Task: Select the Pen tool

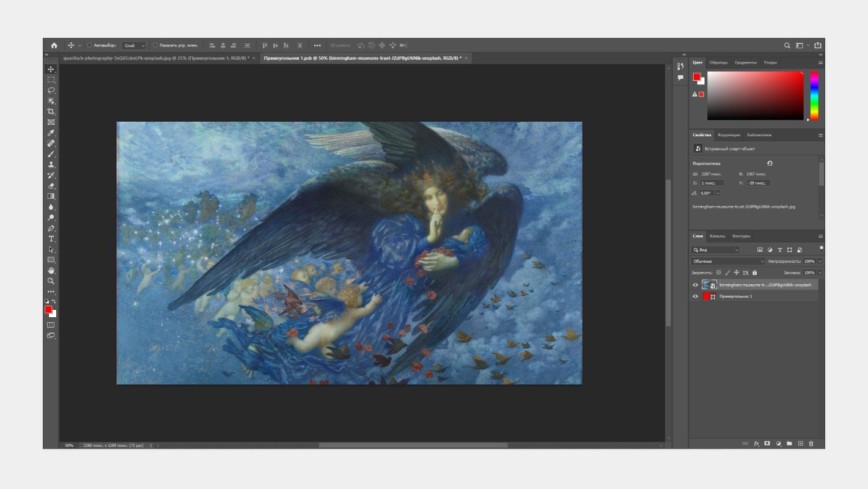Action: pyautogui.click(x=51, y=228)
